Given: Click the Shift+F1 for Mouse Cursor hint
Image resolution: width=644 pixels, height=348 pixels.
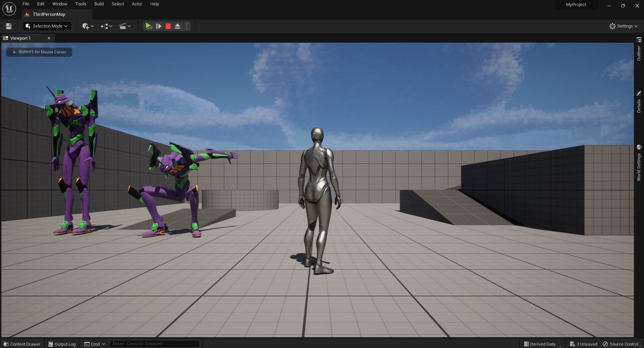Looking at the screenshot, I should click(x=39, y=52).
